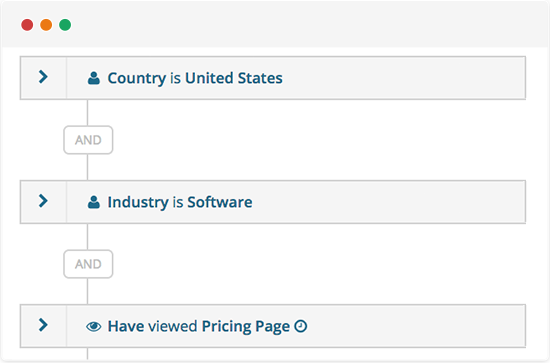Click the person icon beside Country
Screen dimensions: 550x363
[x=94, y=78]
